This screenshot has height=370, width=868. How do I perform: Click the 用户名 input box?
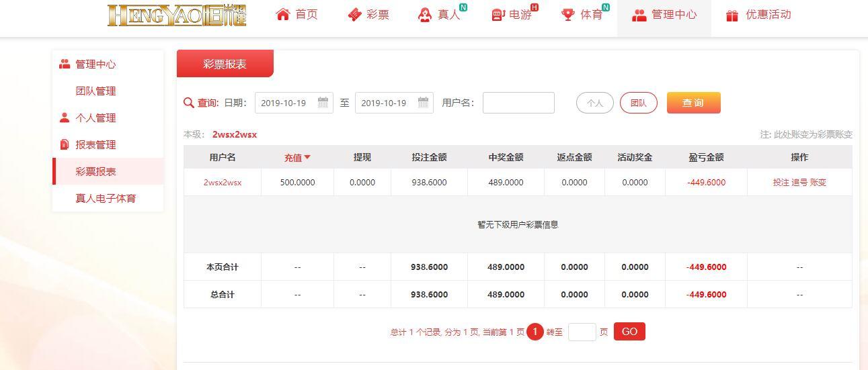tap(518, 103)
